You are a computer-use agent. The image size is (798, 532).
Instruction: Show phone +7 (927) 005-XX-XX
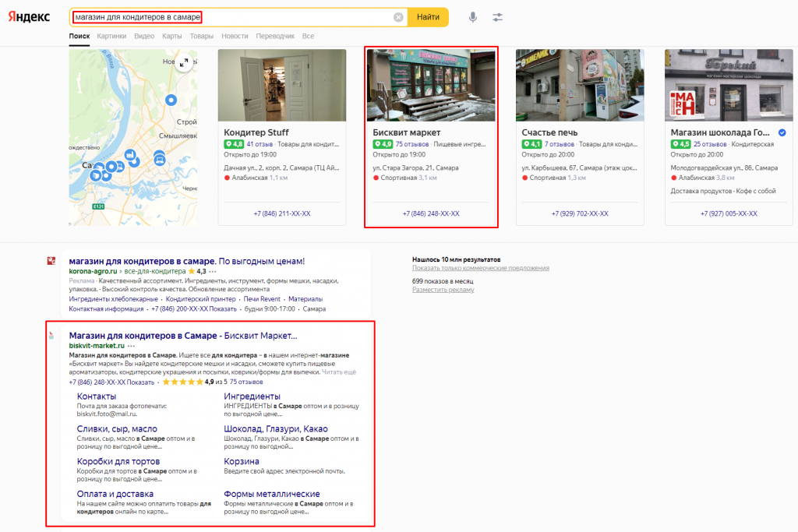click(x=729, y=213)
